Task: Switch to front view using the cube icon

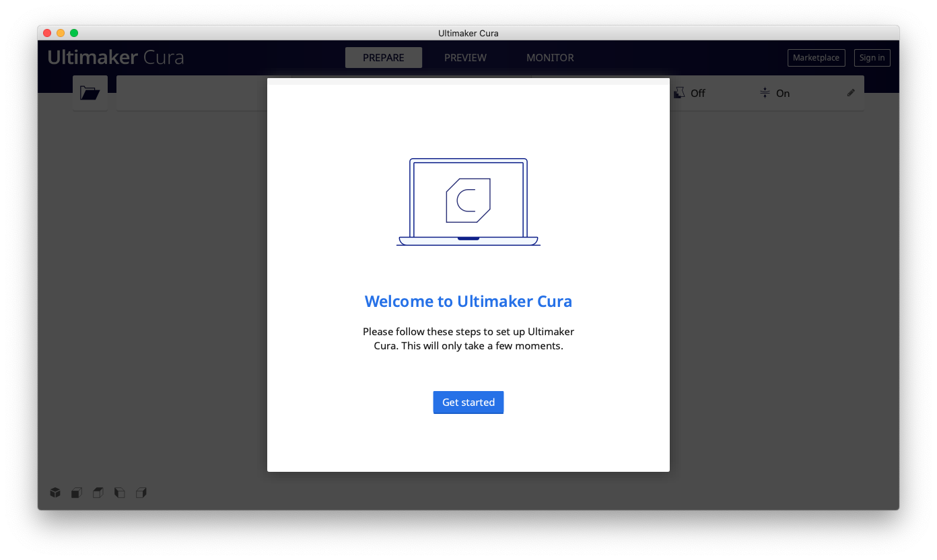Action: (76, 493)
